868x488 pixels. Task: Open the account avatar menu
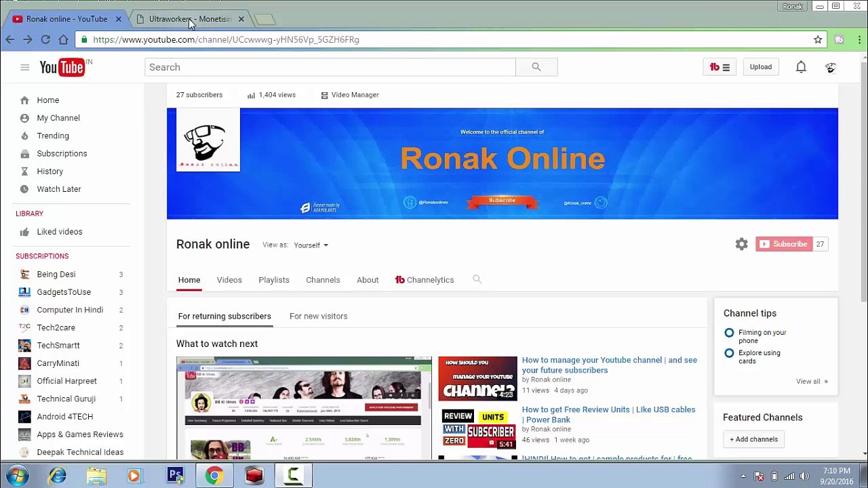[x=831, y=67]
